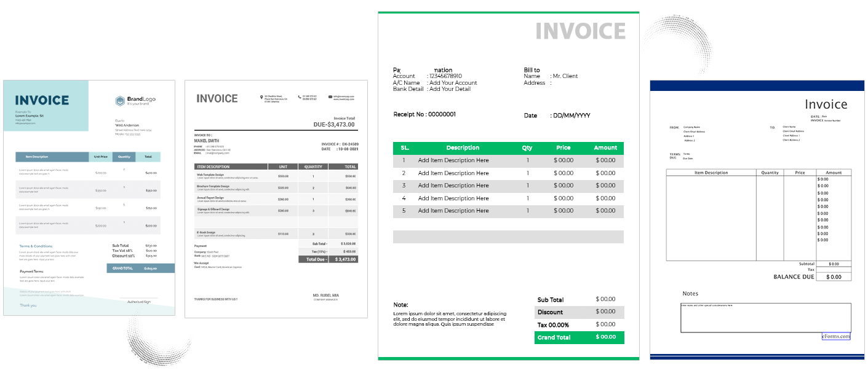Click the 'Total Due - $ 3,473.00' bar
Image resolution: width=868 pixels, height=373 pixels.
point(328,259)
